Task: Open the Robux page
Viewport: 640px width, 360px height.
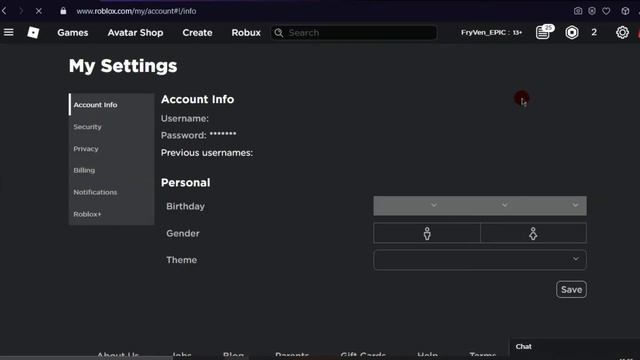Action: [246, 33]
